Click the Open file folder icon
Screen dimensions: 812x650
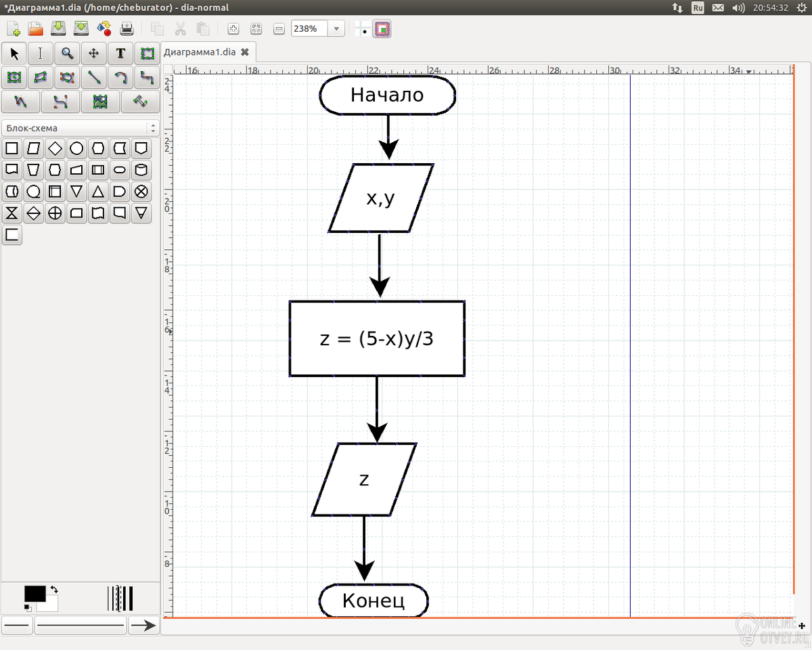pos(35,29)
